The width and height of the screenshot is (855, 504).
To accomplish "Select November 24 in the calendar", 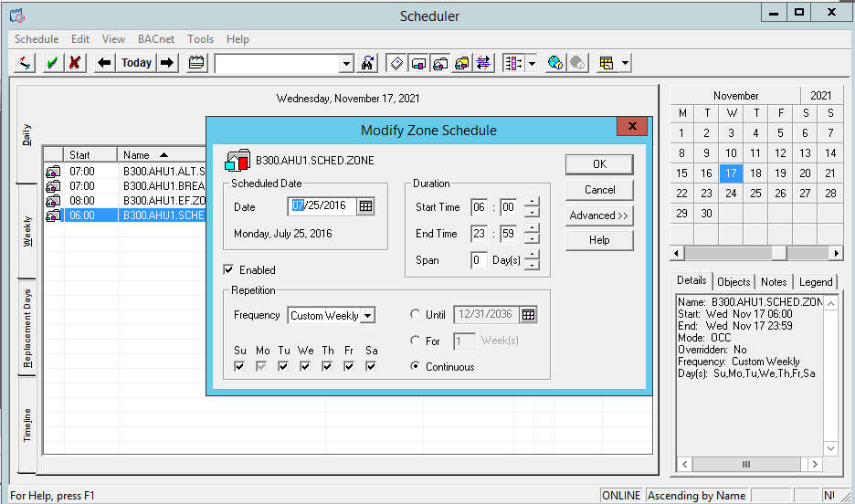I will tap(731, 194).
